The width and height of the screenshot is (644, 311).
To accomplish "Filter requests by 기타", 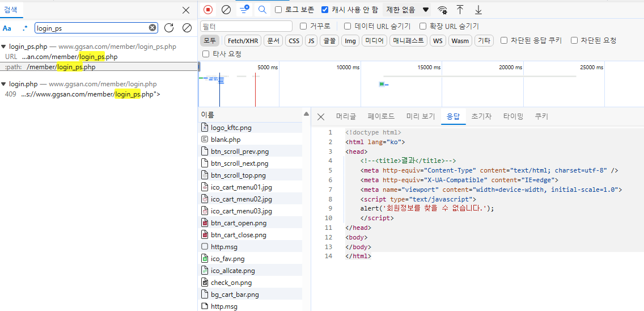I will click(484, 40).
